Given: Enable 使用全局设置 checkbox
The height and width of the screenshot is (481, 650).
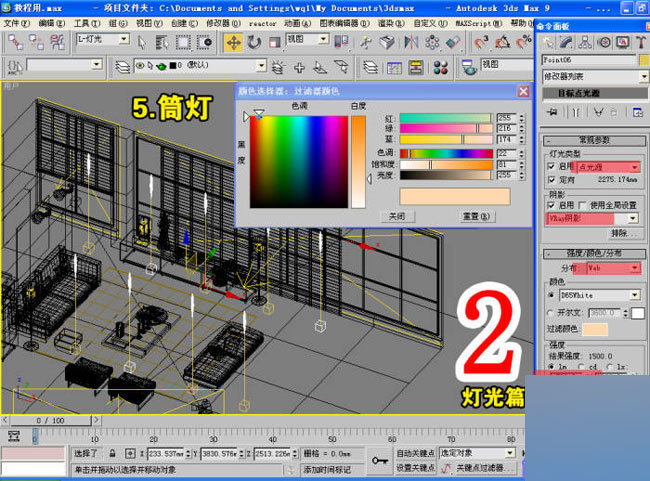Looking at the screenshot, I should [x=582, y=205].
